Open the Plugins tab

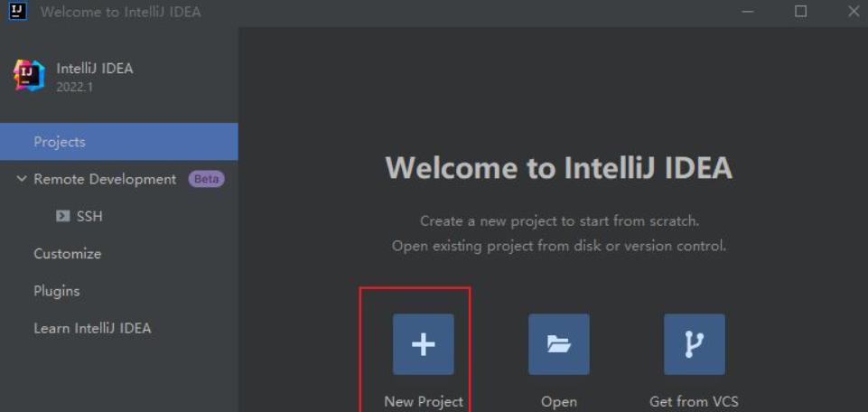tap(57, 291)
